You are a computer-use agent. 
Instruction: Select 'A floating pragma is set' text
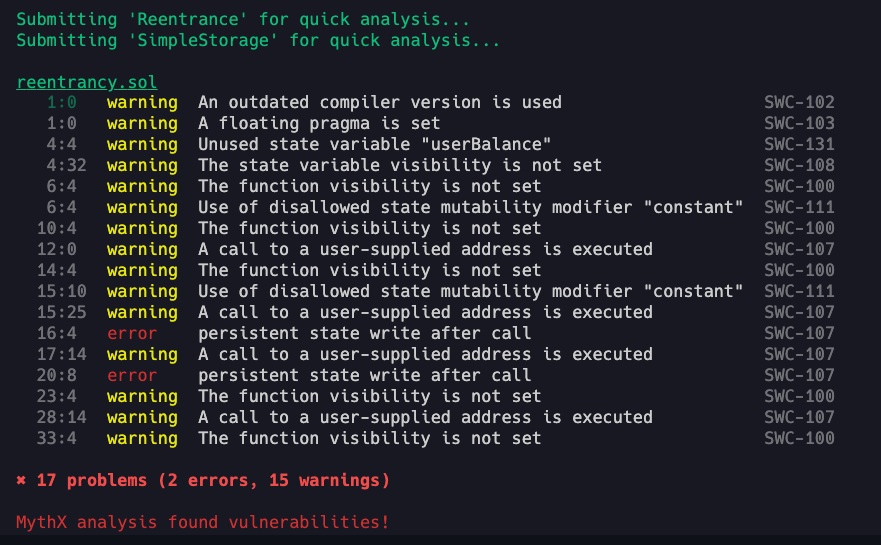(319, 123)
